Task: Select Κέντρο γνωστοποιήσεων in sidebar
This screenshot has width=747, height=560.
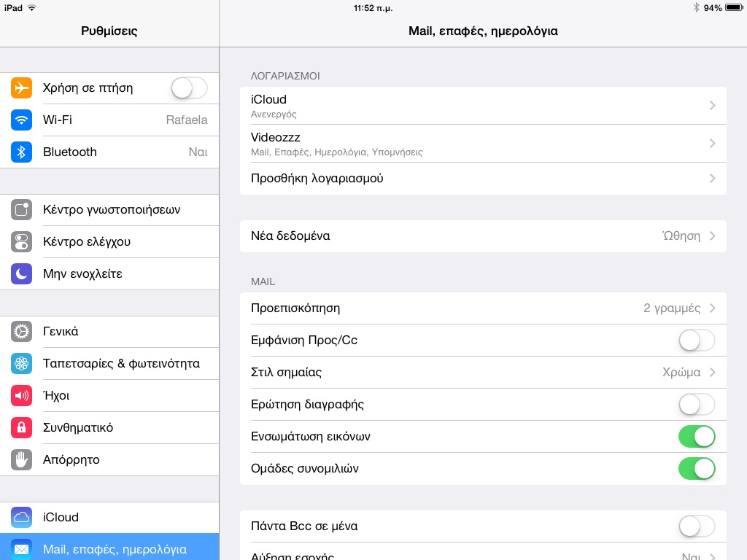Action: click(x=109, y=209)
